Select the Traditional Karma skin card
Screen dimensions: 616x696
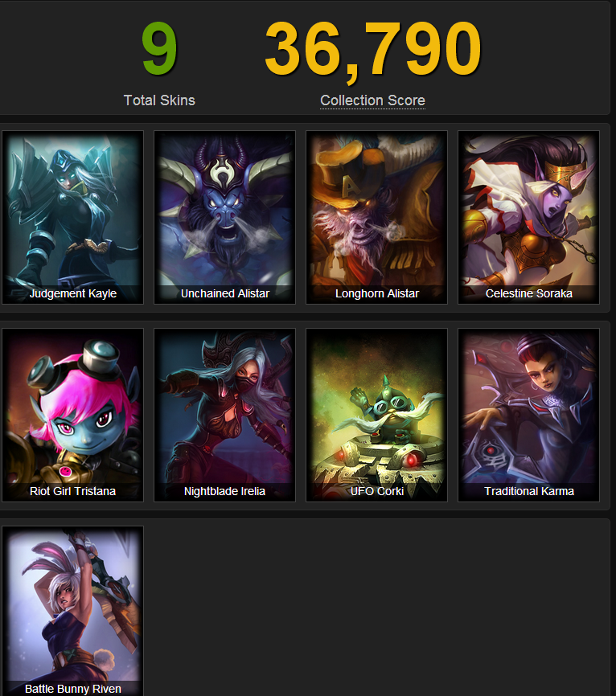[528, 415]
